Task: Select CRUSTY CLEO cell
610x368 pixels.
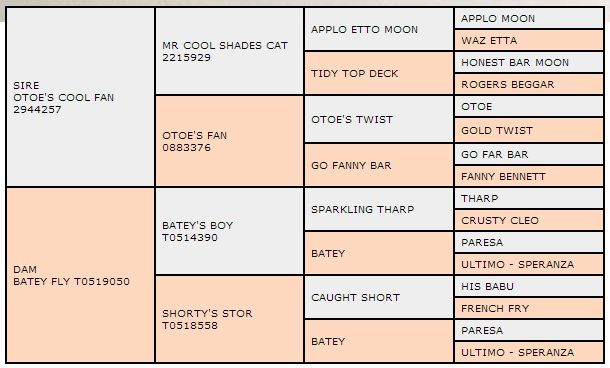Action: (529, 220)
